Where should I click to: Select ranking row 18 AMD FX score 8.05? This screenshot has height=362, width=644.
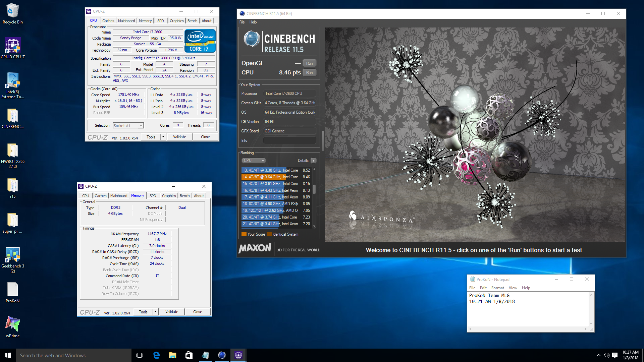[276, 204]
